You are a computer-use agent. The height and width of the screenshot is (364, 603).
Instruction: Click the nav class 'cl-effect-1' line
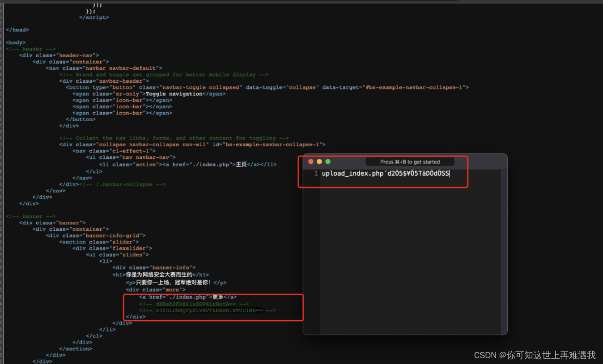click(x=114, y=151)
